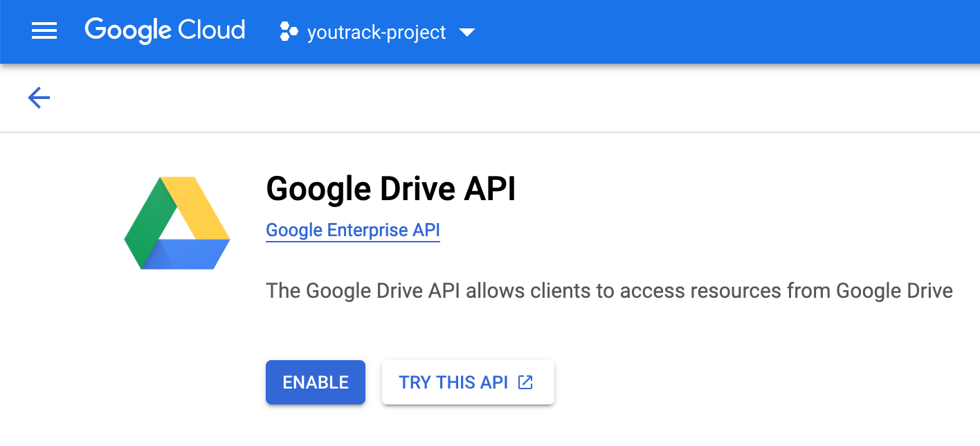This screenshot has height=446, width=980.
Task: Open the Google Enterprise API link
Action: coord(352,230)
